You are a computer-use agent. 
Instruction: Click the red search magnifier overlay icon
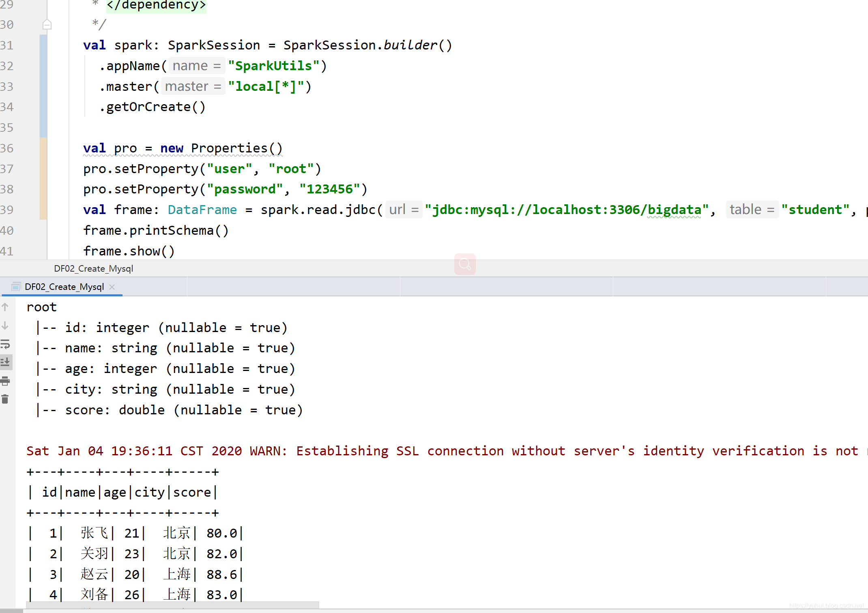[465, 264]
